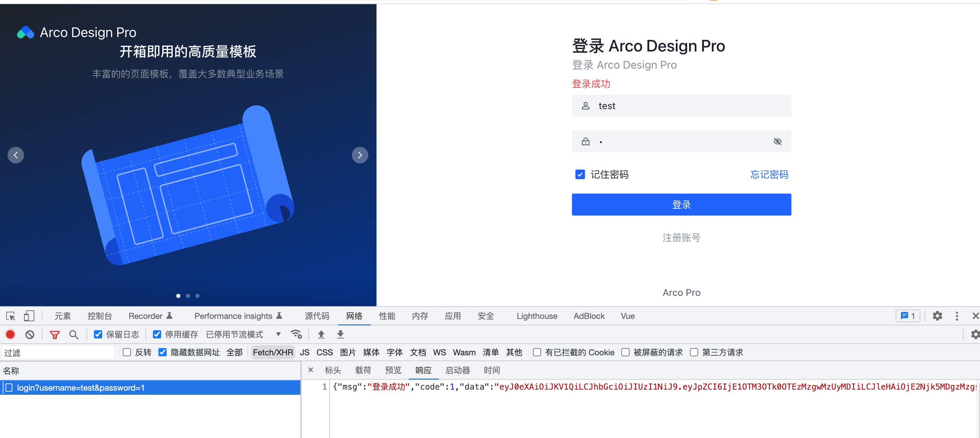Click the 注册账号 link
980x438 pixels.
pyautogui.click(x=681, y=238)
